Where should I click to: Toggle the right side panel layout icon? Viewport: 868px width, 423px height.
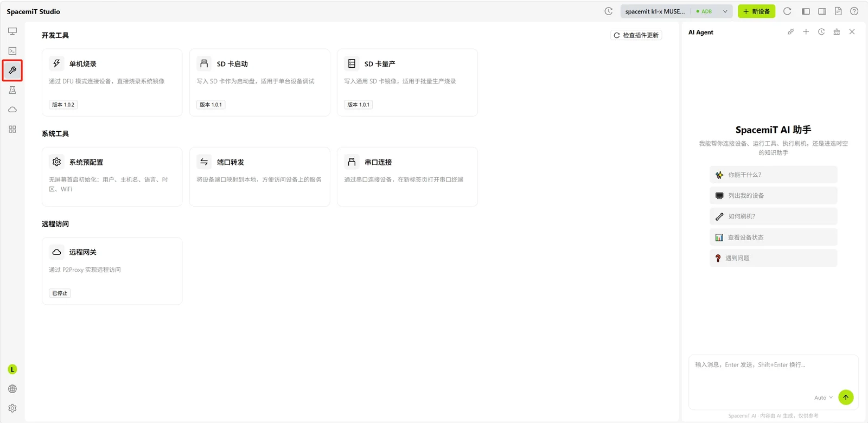tap(822, 11)
